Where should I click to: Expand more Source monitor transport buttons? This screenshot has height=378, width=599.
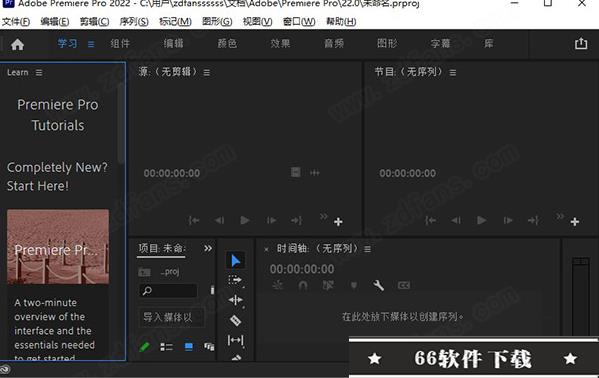tap(324, 217)
